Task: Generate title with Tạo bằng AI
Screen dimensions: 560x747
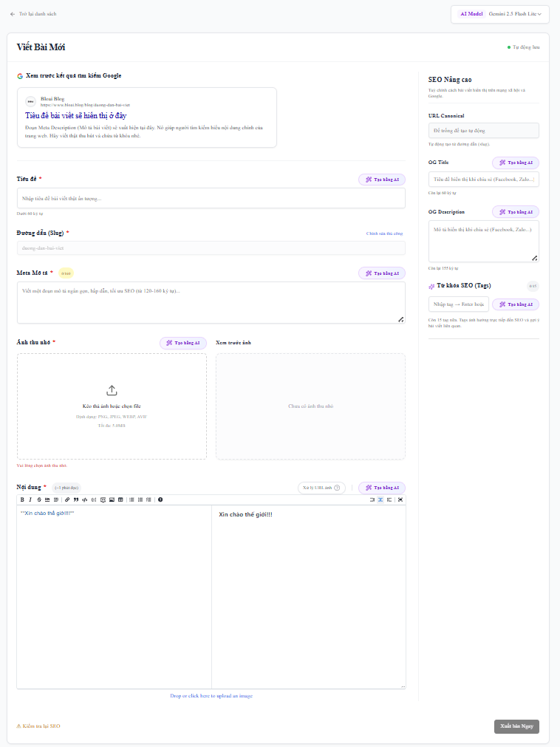Action: pyautogui.click(x=382, y=180)
